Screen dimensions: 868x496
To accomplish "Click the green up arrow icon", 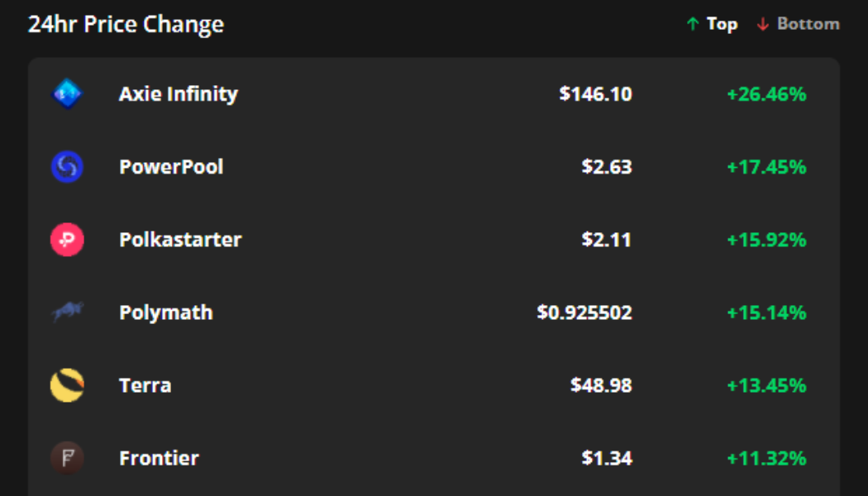I will point(692,24).
